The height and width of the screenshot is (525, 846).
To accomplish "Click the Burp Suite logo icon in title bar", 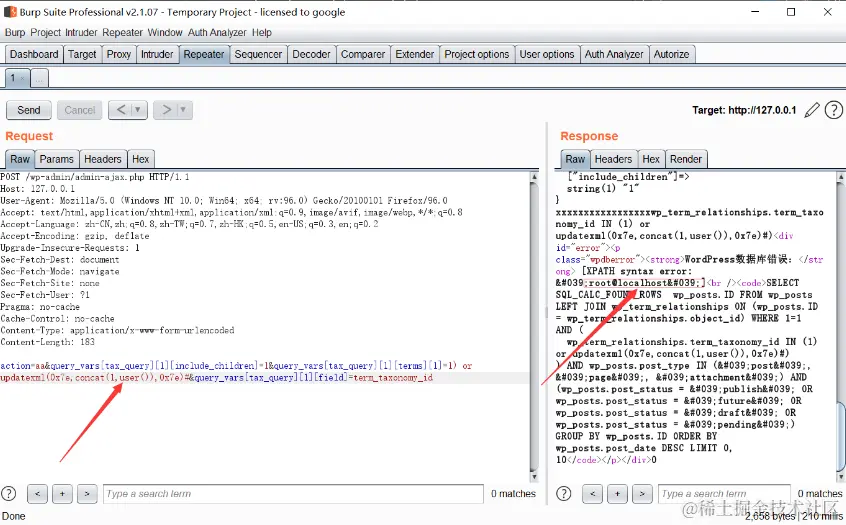I will [x=10, y=11].
